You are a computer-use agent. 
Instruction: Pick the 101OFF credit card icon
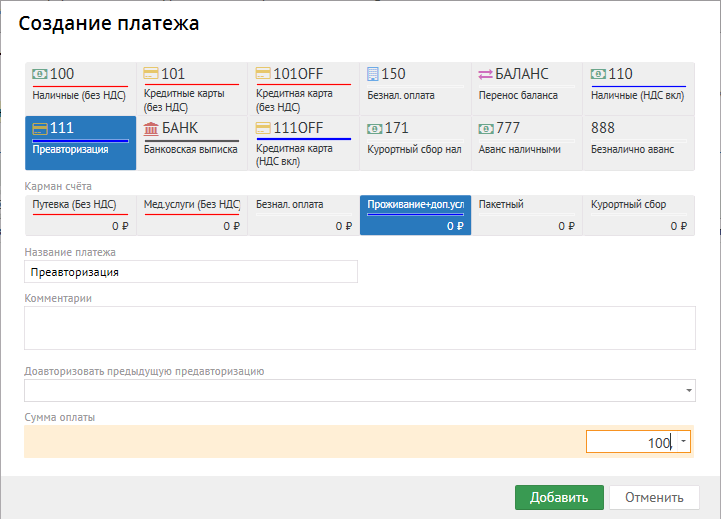tap(263, 74)
